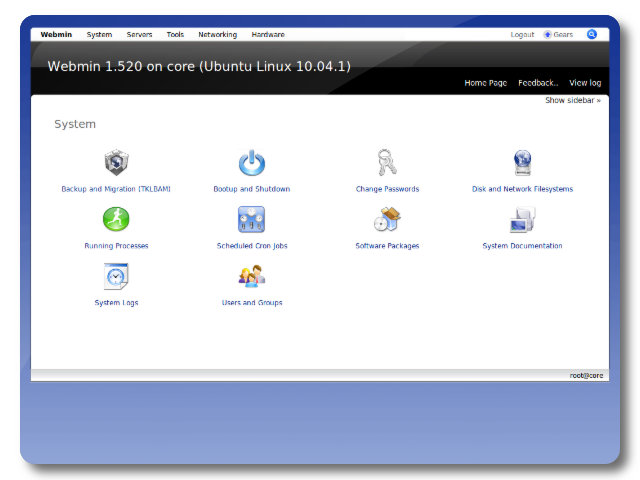Open the System Logs icon
Screen dimensions: 640x480
(117, 276)
